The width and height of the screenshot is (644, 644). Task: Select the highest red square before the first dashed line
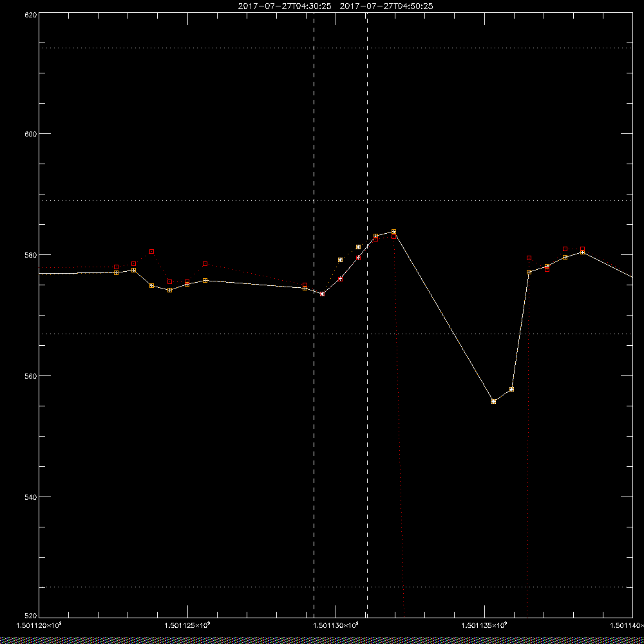(x=151, y=251)
